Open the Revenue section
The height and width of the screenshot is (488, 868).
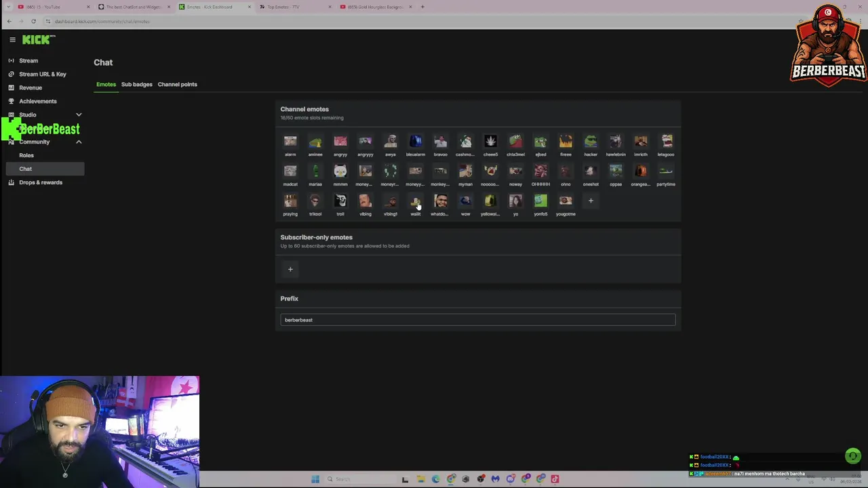31,87
